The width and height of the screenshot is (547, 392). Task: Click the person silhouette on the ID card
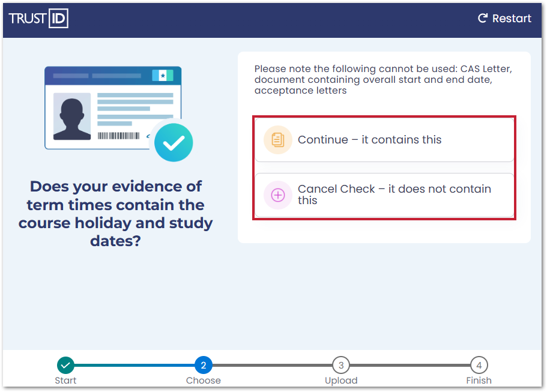[71, 116]
